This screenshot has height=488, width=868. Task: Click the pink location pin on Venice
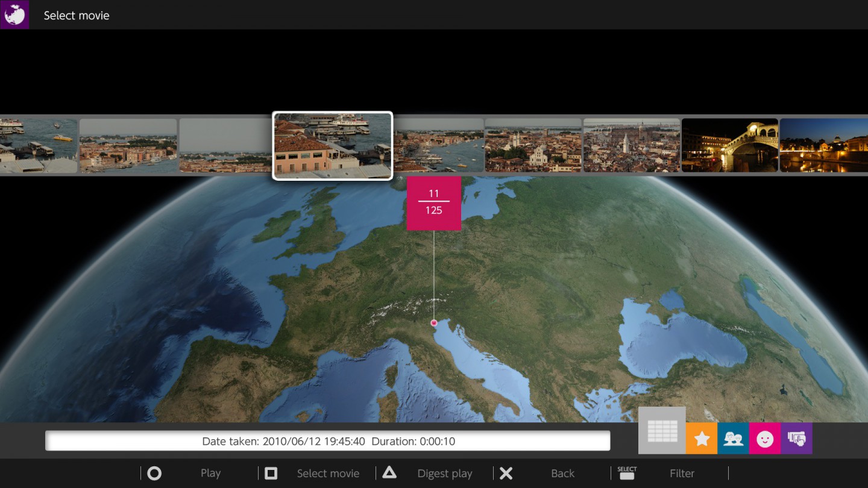point(433,324)
